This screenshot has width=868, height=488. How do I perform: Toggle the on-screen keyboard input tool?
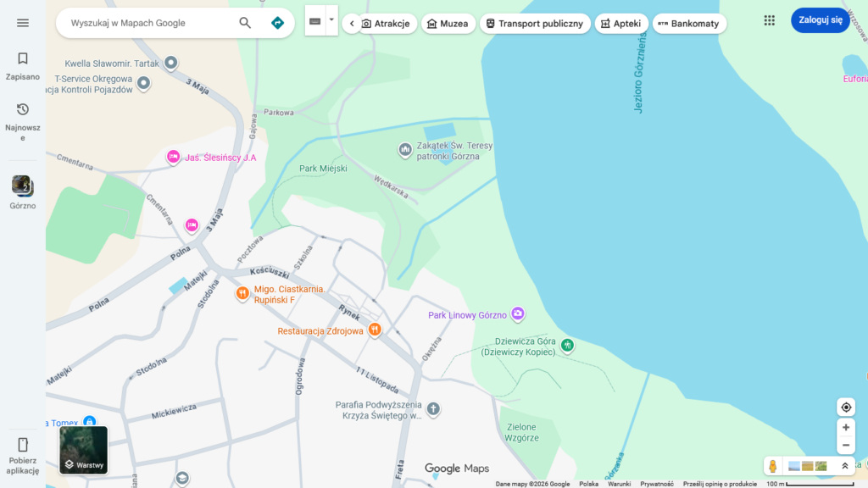[315, 21]
